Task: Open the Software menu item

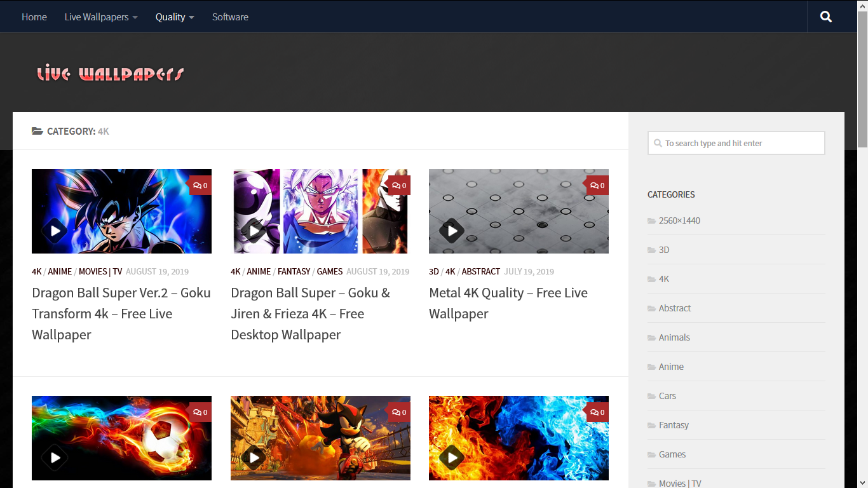Action: click(230, 17)
